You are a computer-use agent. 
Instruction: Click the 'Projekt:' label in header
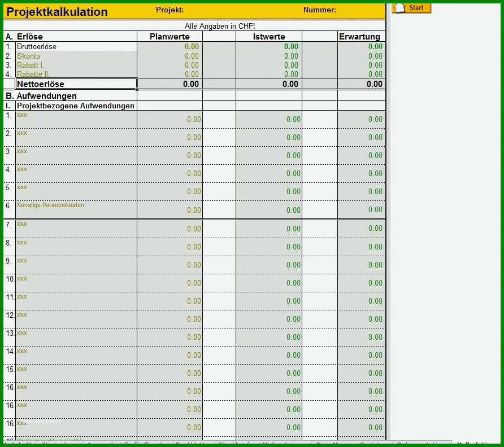tap(170, 10)
